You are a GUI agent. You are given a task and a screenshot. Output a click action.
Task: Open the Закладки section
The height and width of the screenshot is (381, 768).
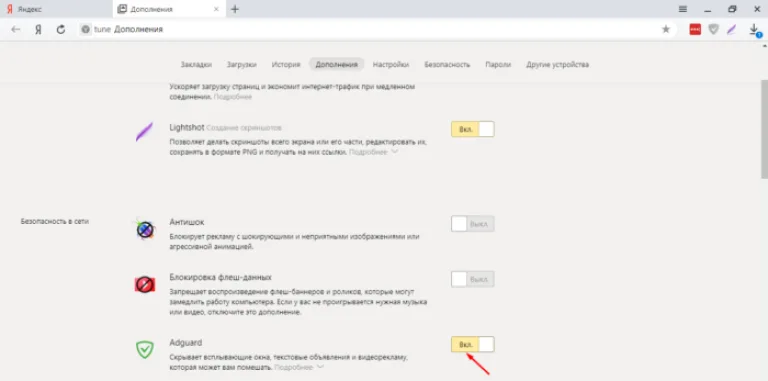196,65
